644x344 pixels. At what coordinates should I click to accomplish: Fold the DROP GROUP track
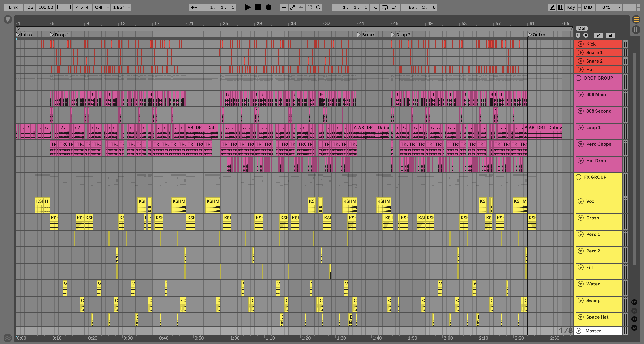tap(578, 78)
